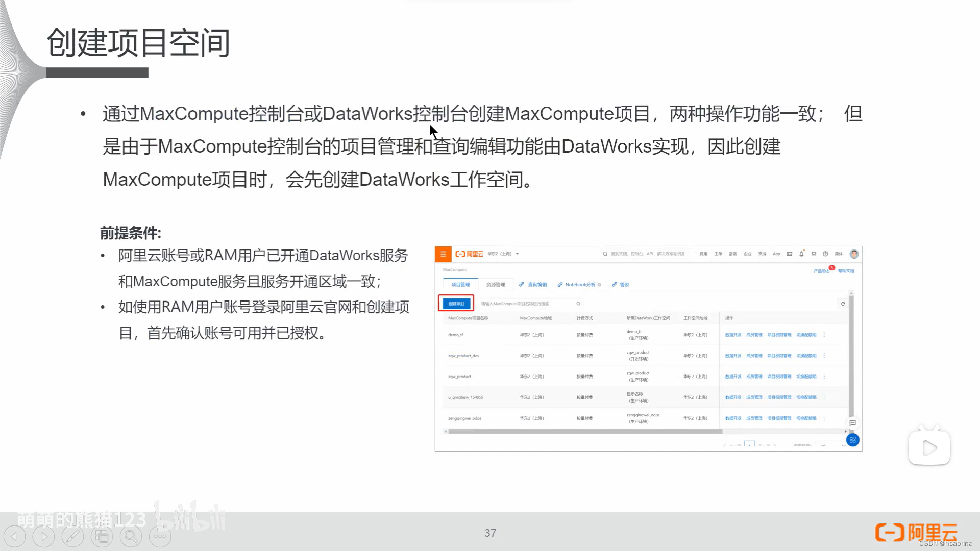
Task: Click the help question-mark icon
Action: pos(825,254)
